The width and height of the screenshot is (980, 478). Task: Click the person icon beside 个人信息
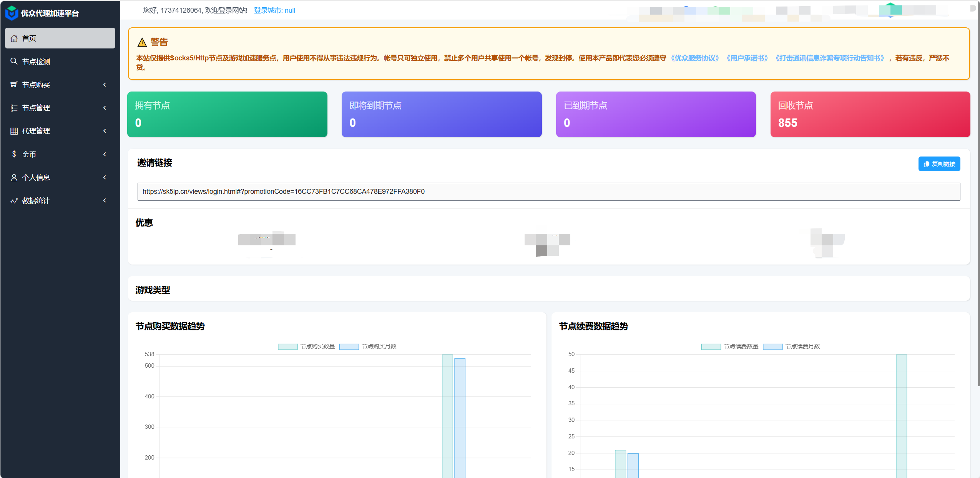point(14,177)
